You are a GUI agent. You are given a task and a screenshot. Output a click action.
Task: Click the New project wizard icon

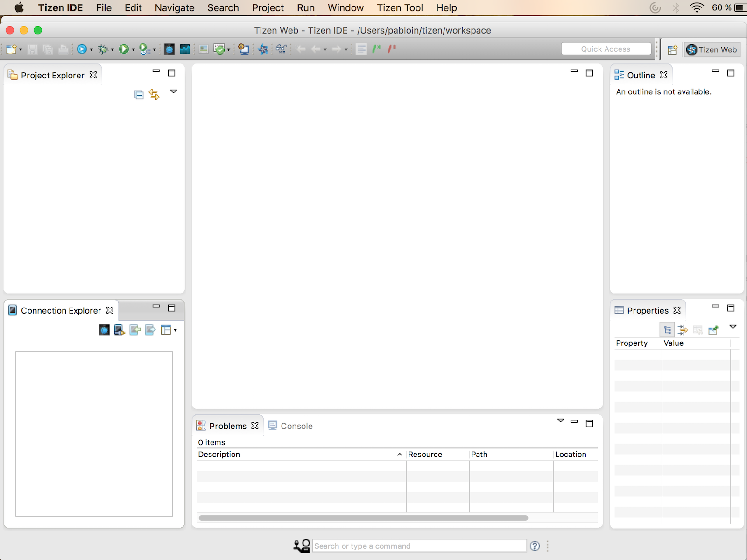[x=11, y=49]
